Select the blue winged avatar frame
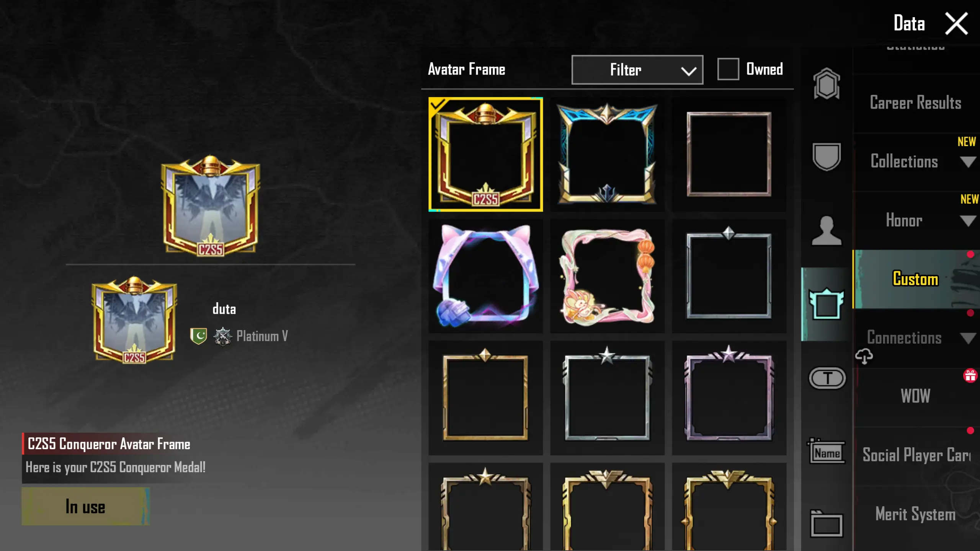Image resolution: width=980 pixels, height=551 pixels. click(x=607, y=154)
